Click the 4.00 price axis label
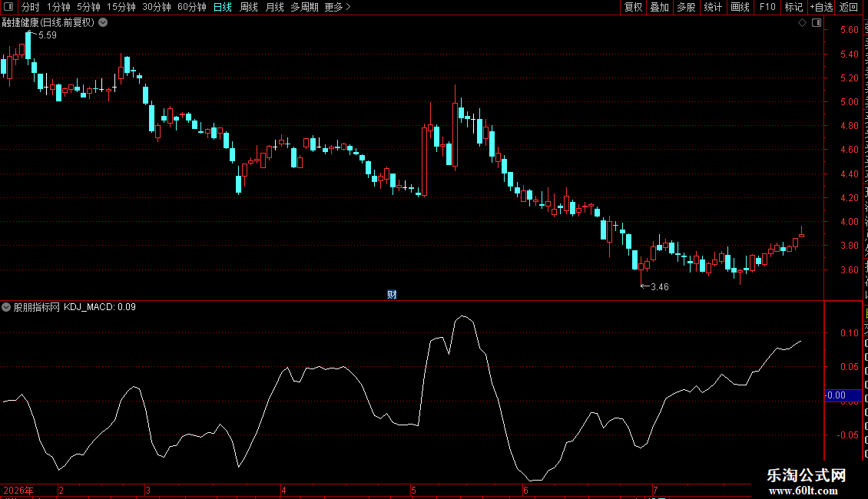 point(850,221)
